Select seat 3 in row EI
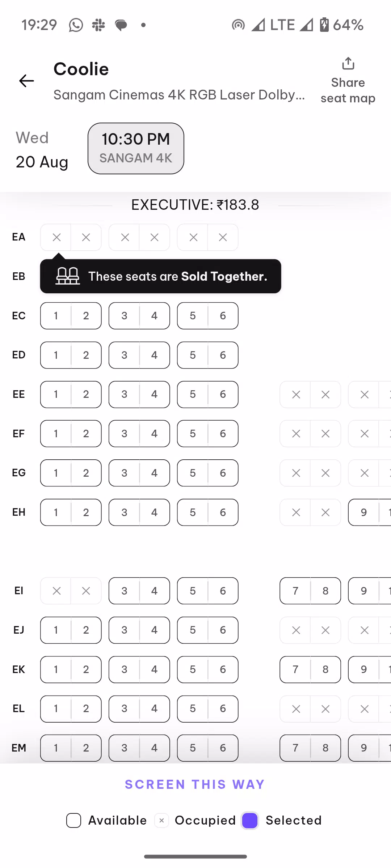 pyautogui.click(x=124, y=591)
